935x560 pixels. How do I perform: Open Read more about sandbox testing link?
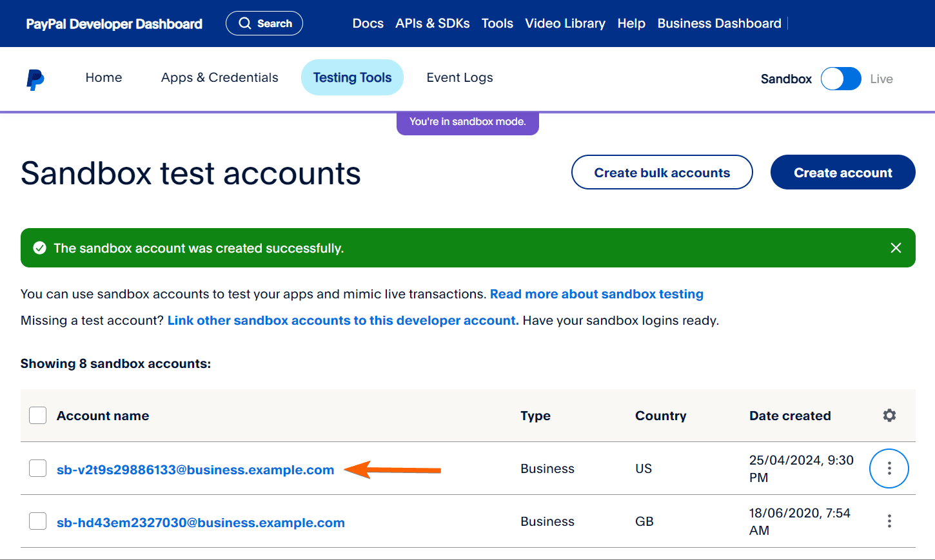click(x=596, y=294)
